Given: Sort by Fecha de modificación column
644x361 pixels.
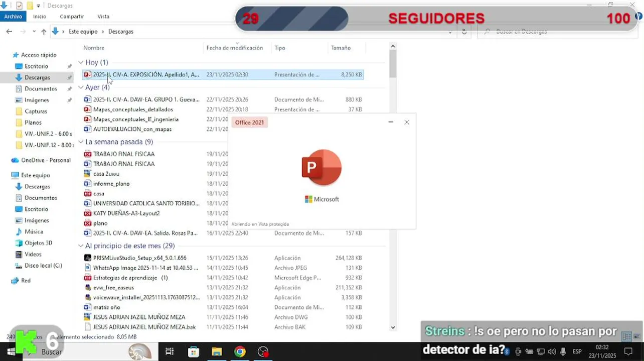Looking at the screenshot, I should pos(235,48).
